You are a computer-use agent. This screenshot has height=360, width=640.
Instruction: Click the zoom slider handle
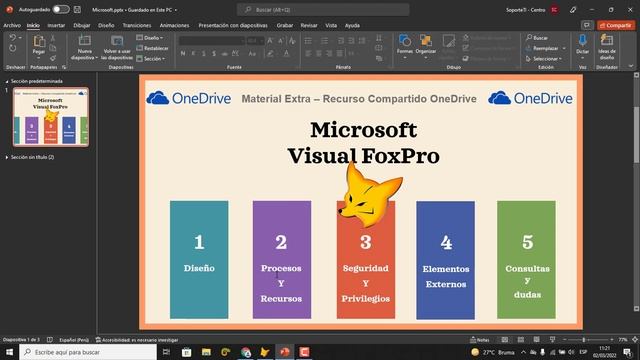point(584,340)
